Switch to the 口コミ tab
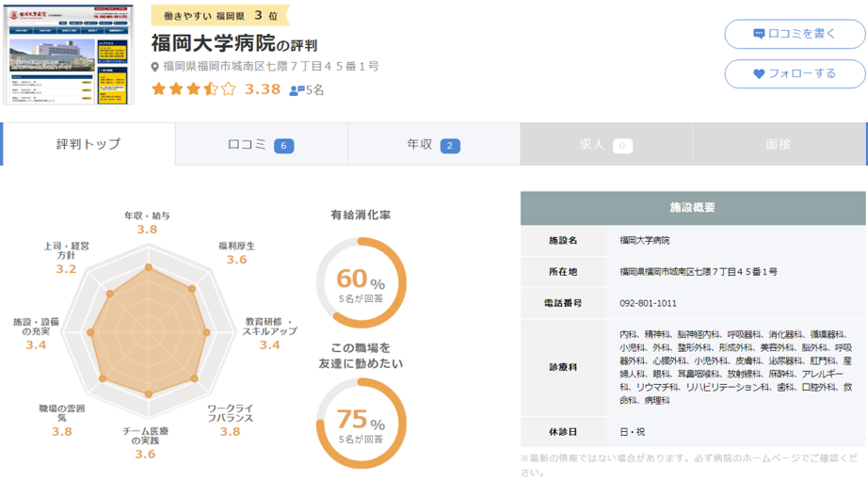 tap(262, 144)
